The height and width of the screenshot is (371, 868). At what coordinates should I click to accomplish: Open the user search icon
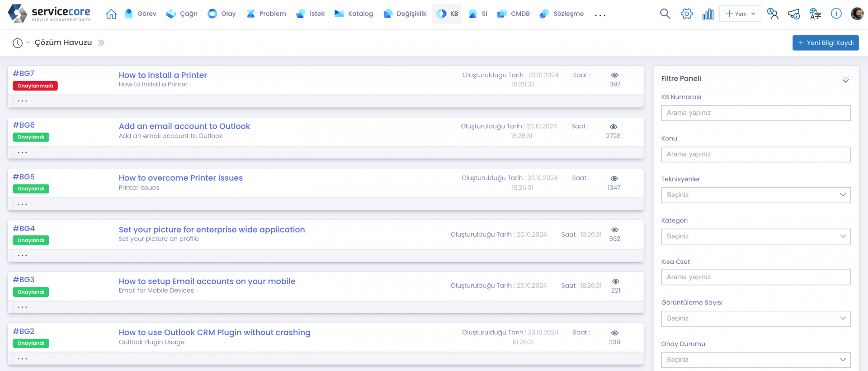(x=773, y=14)
